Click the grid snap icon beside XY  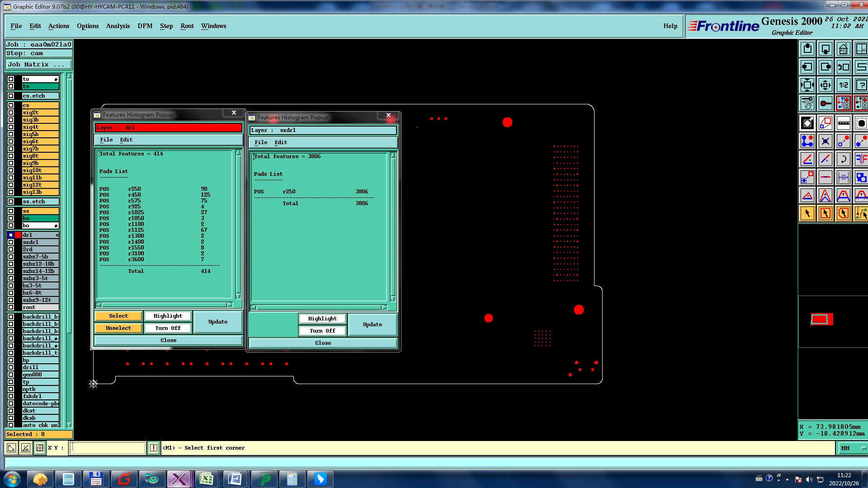click(40, 448)
